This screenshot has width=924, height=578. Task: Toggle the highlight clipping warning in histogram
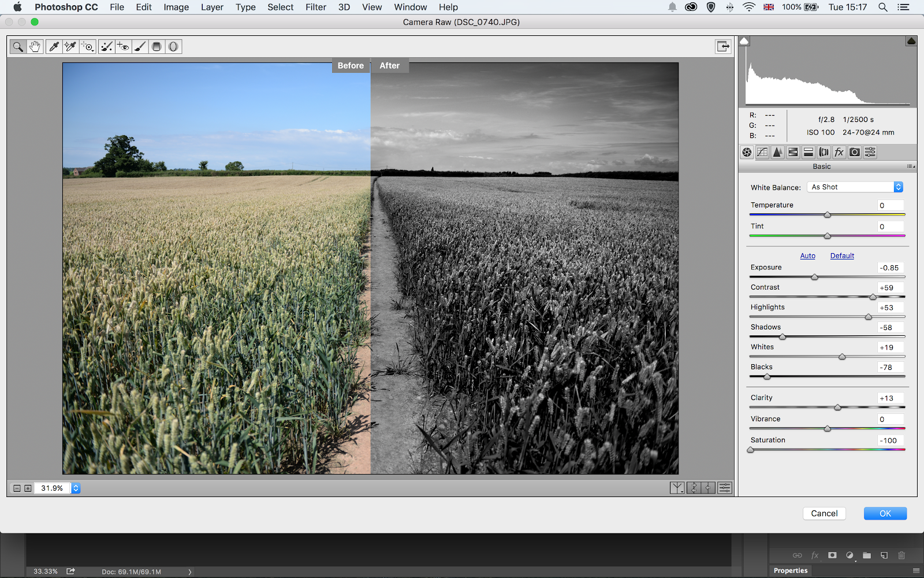[x=911, y=41]
